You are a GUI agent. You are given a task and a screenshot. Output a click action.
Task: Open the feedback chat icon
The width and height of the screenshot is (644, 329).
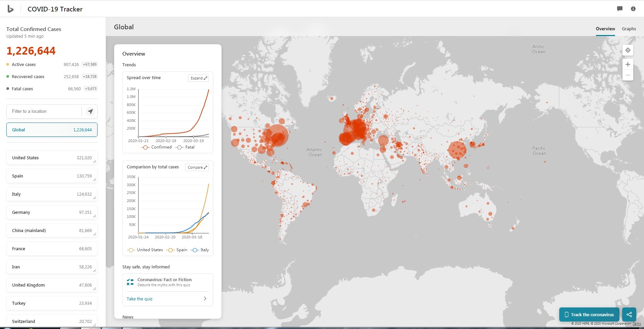[619, 9]
